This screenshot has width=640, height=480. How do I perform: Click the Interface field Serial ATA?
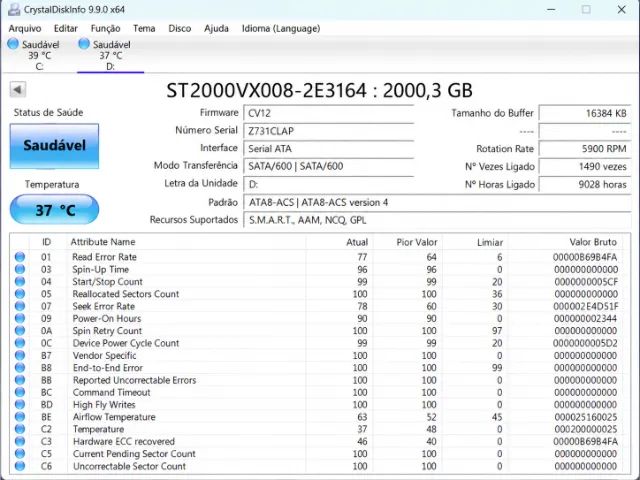[329, 149]
